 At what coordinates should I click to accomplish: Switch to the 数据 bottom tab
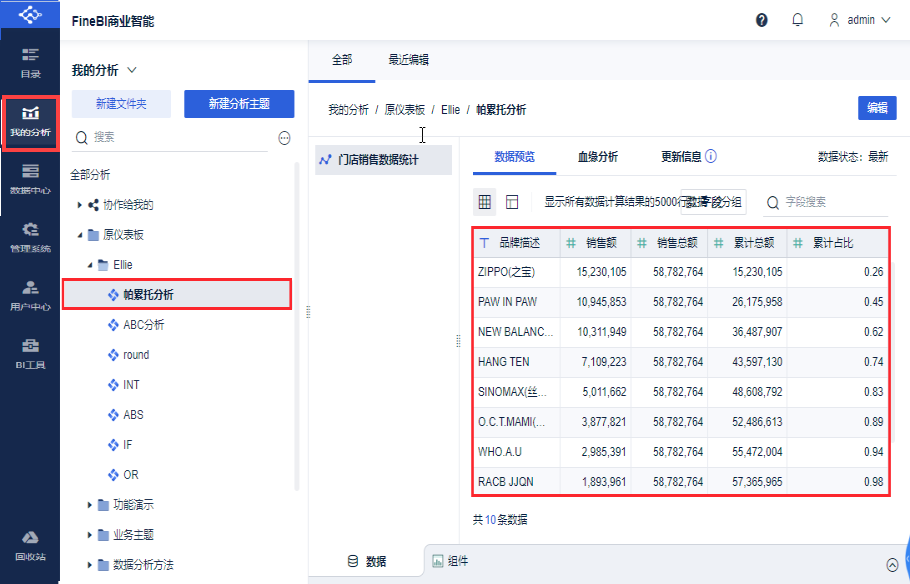[366, 561]
